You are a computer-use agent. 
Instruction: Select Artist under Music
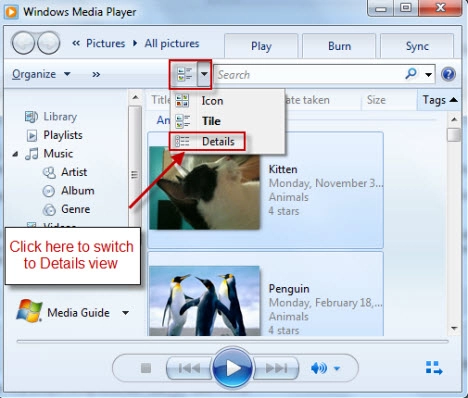(x=74, y=172)
